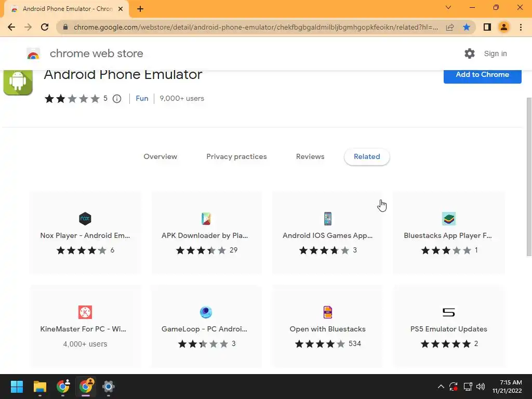Click the Bluestacks App Player icon
This screenshot has width=532, height=399.
pos(448,219)
